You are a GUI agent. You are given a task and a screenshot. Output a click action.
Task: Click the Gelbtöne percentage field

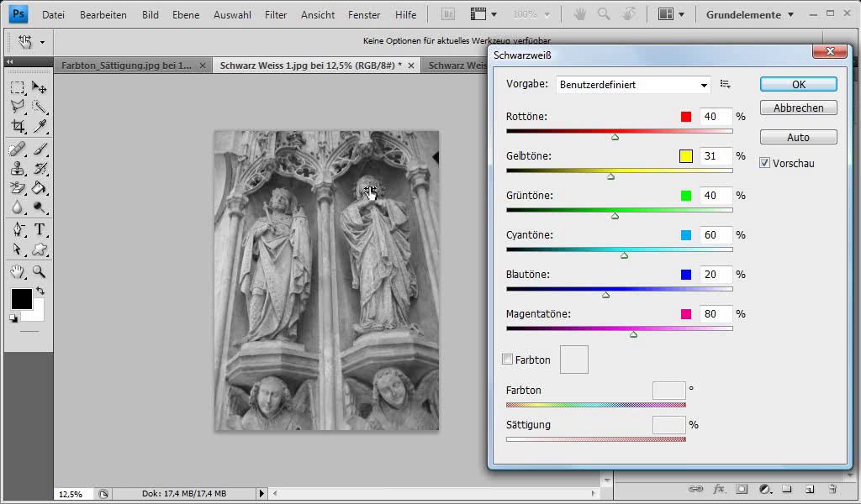(716, 155)
